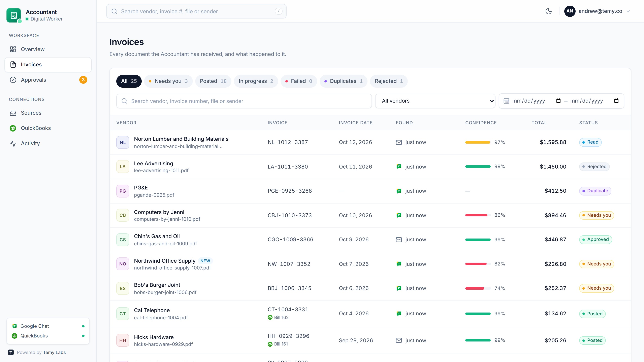Image resolution: width=644 pixels, height=362 pixels.
Task: Open Sources connections
Action: [x=48, y=113]
